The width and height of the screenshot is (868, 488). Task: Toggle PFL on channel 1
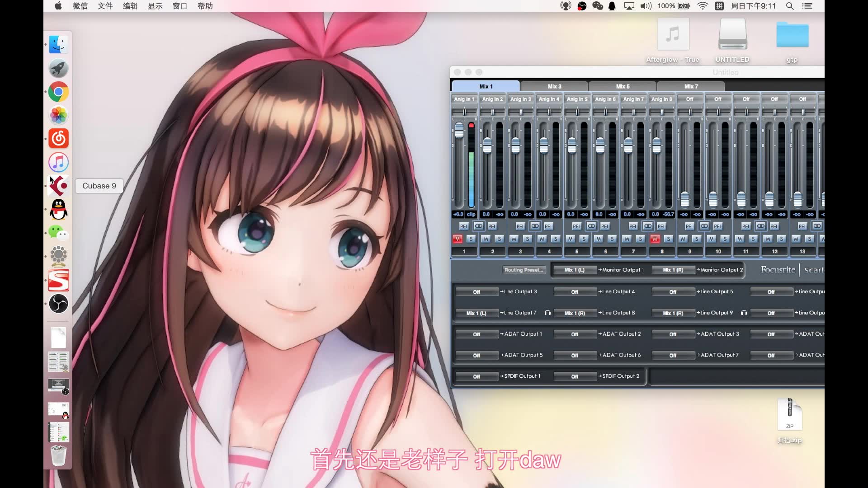(464, 226)
